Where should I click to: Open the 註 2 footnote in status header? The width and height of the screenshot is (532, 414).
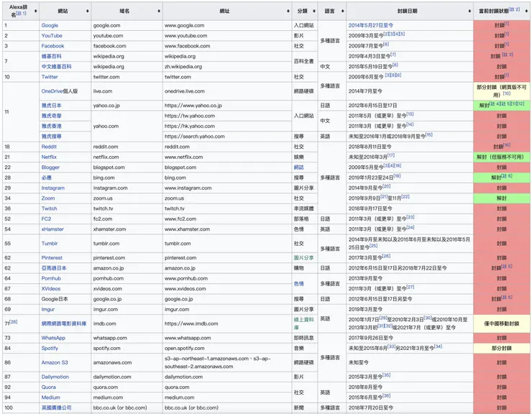pyautogui.click(x=514, y=9)
